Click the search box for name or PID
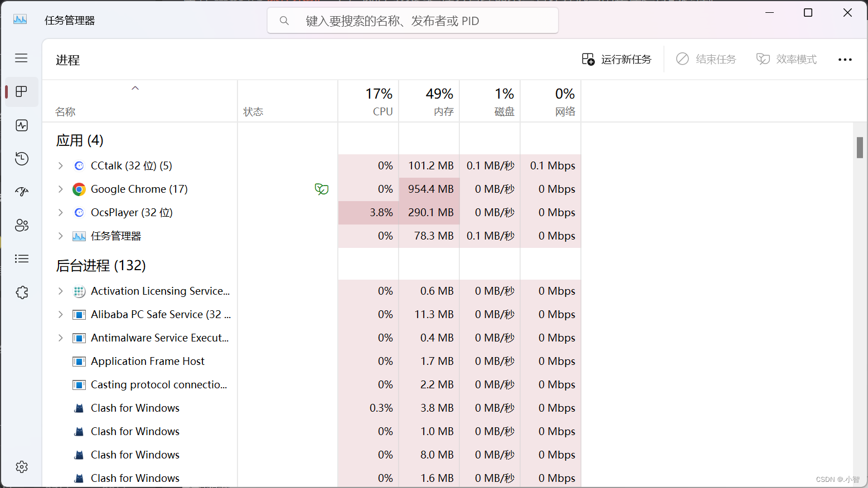The image size is (868, 488). pyautogui.click(x=413, y=21)
